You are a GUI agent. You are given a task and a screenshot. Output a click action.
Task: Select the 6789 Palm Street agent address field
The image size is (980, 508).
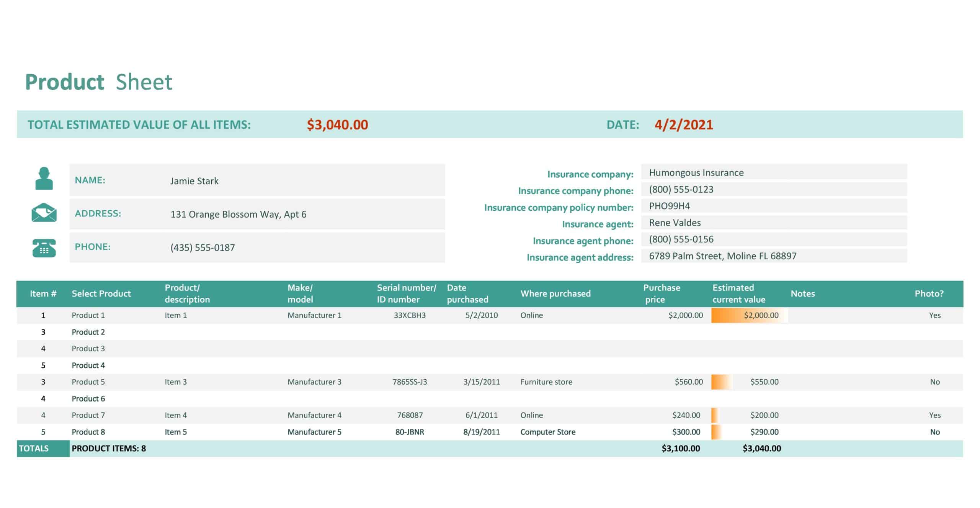(722, 256)
